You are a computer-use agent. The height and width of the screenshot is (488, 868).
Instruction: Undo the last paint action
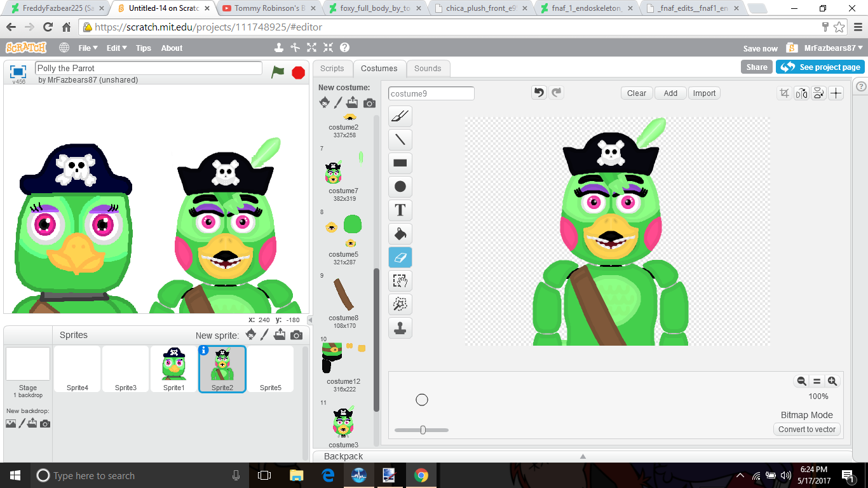tap(539, 93)
